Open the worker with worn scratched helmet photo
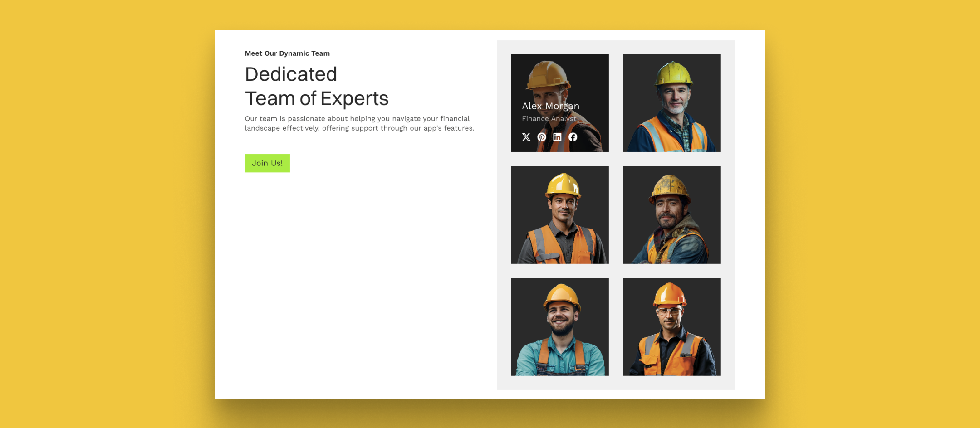Viewport: 980px width, 428px height. tap(672, 215)
